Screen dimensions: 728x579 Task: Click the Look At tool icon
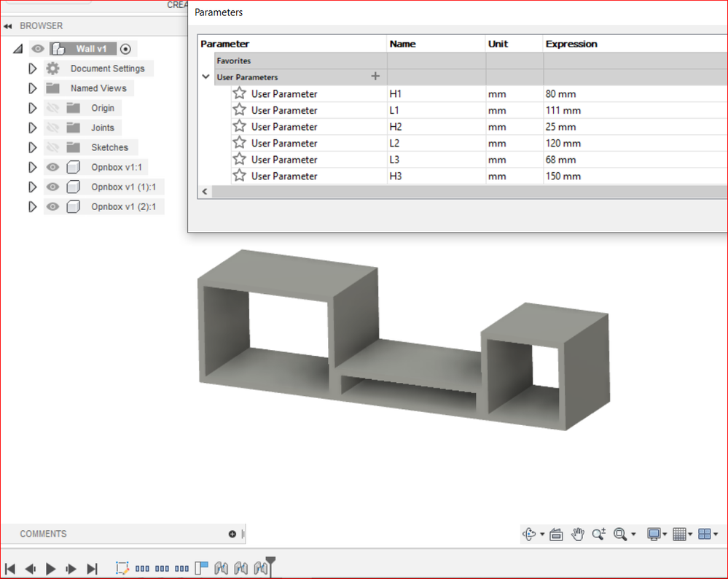[x=556, y=535]
